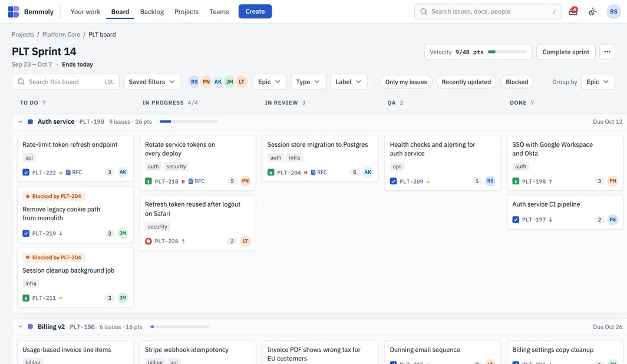Click story type icon on PLT-218
This screenshot has height=364, width=627.
click(148, 181)
